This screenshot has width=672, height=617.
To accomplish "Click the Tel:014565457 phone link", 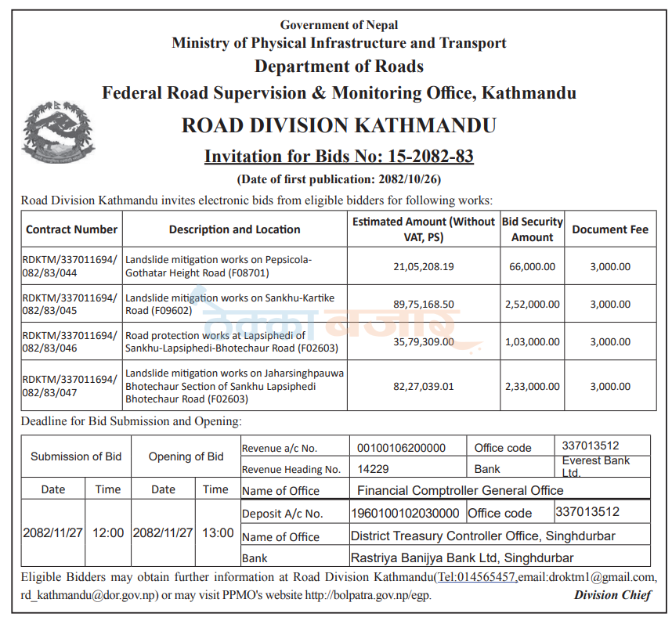I will [x=476, y=577].
